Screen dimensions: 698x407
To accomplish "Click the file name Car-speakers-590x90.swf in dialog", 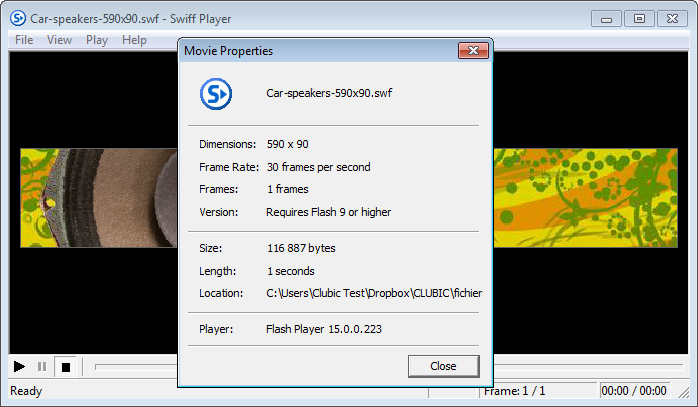I will (x=329, y=93).
